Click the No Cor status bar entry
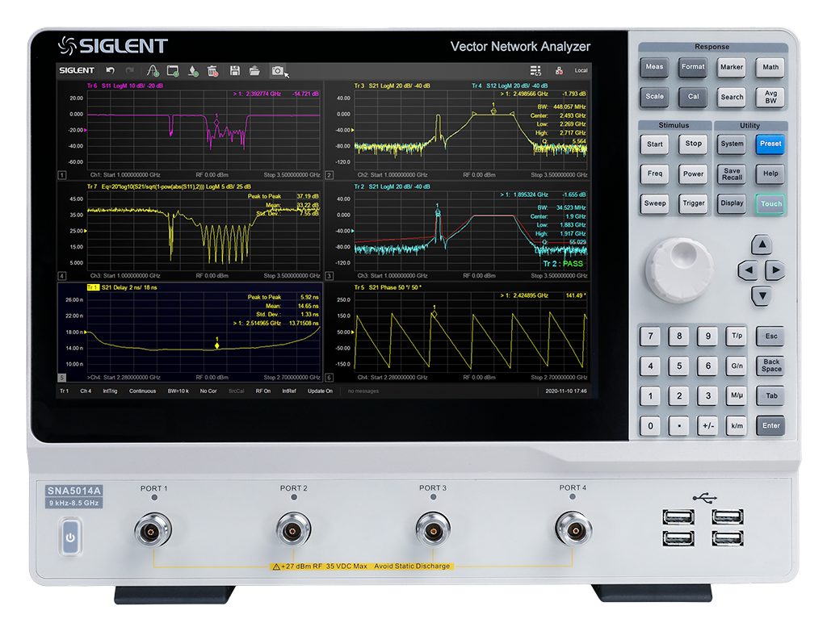 [208, 391]
